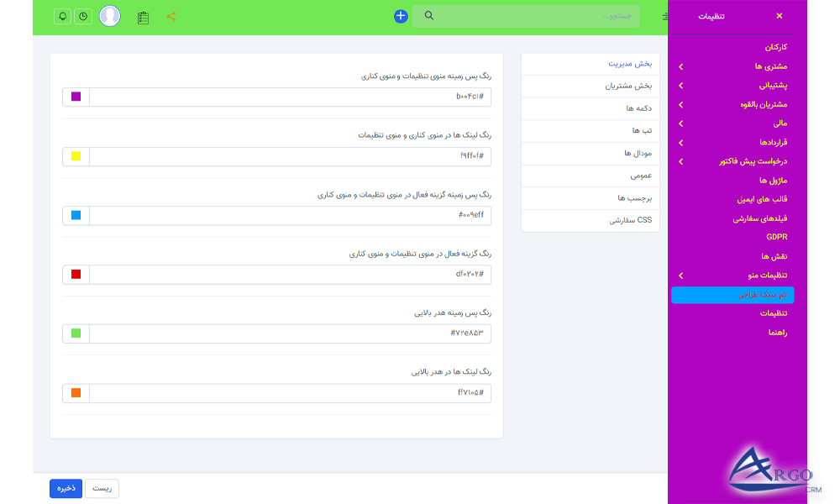Viewport: 840px width, 504px height.
Task: Open the notifications bell icon
Action: click(x=61, y=15)
